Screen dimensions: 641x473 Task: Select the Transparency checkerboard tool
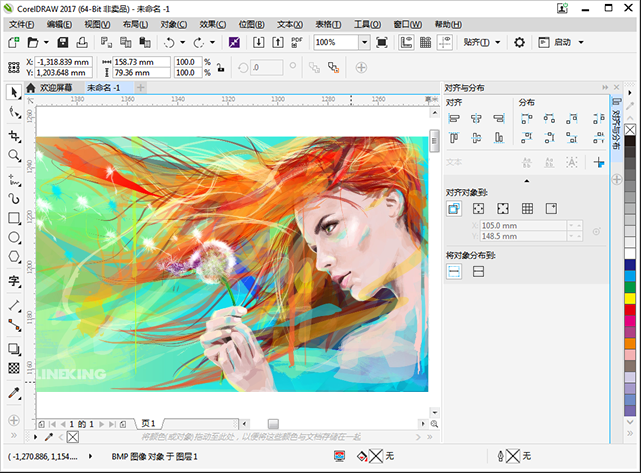click(14, 368)
